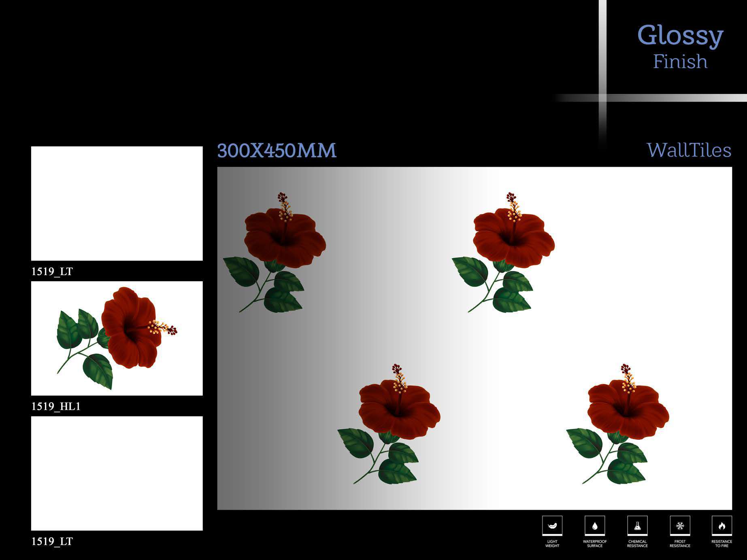Screen dimensions: 747x560
Task: Click the Frost Resistance snowflake icon
Action: pyautogui.click(x=680, y=526)
